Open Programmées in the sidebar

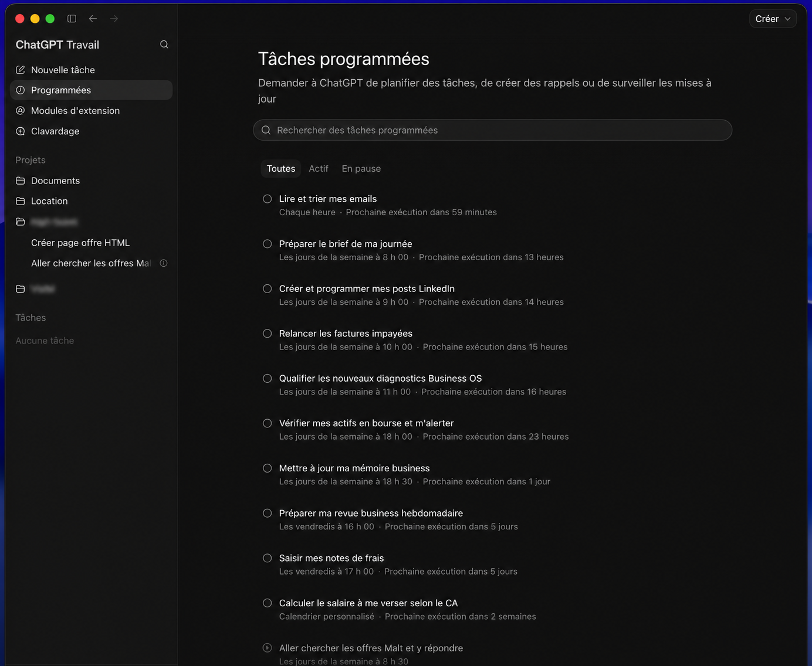click(x=91, y=90)
